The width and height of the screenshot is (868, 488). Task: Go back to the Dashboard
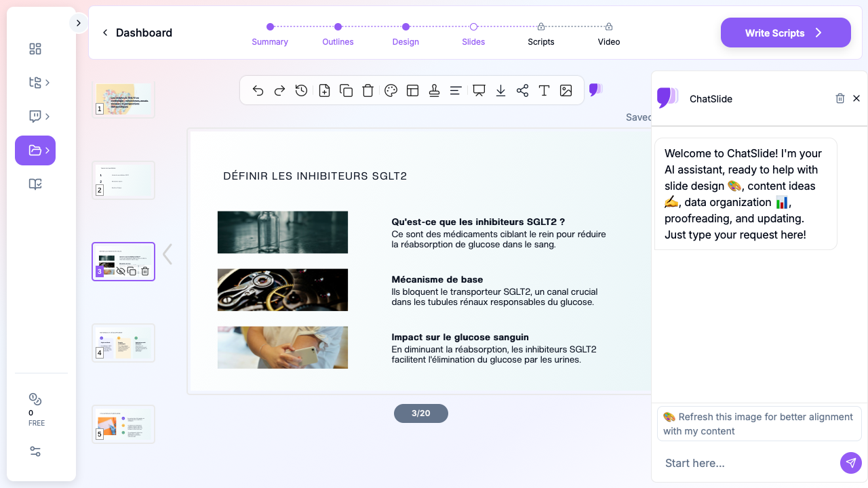coord(137,33)
